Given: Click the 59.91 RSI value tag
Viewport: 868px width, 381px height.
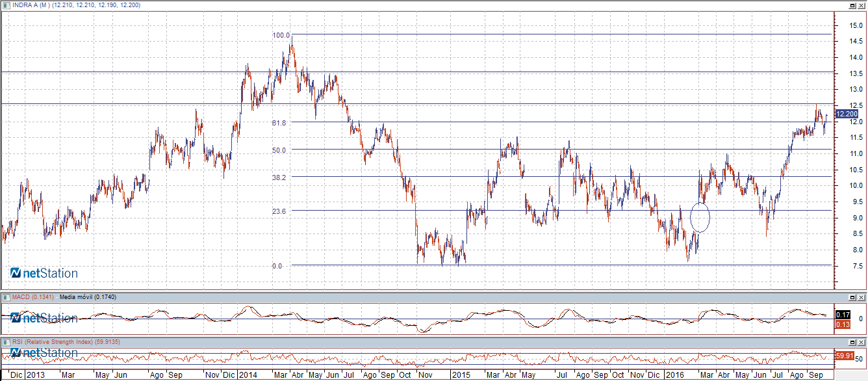Looking at the screenshot, I should click(844, 356).
